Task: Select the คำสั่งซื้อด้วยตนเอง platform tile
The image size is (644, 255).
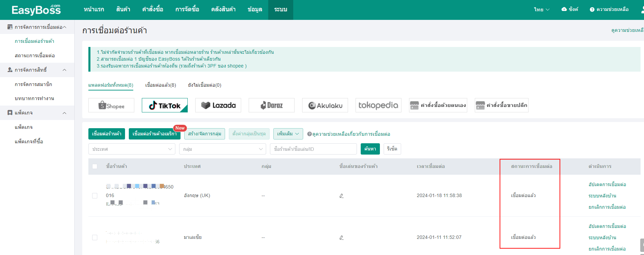Action: pos(438,105)
